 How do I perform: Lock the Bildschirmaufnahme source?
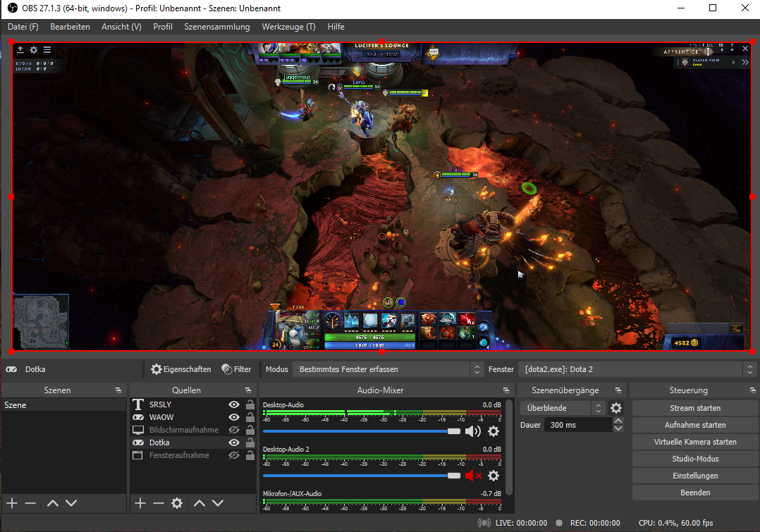click(x=250, y=430)
